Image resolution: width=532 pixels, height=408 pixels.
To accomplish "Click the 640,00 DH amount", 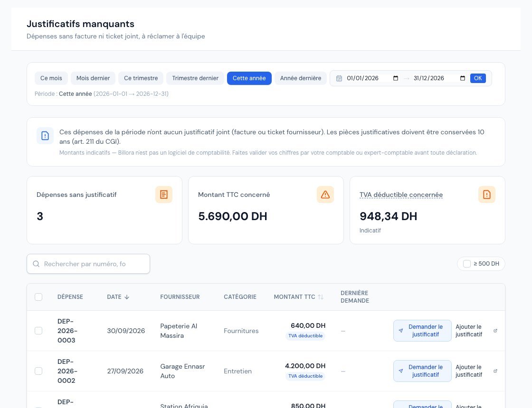I will pyautogui.click(x=308, y=325).
